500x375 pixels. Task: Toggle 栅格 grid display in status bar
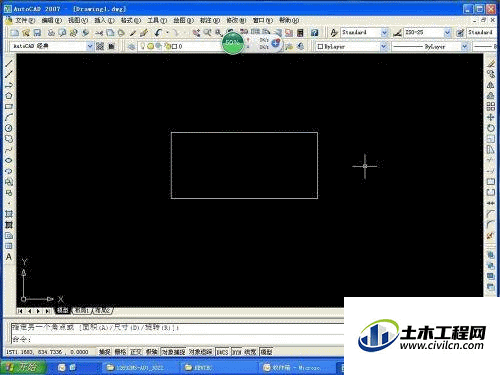[120, 352]
